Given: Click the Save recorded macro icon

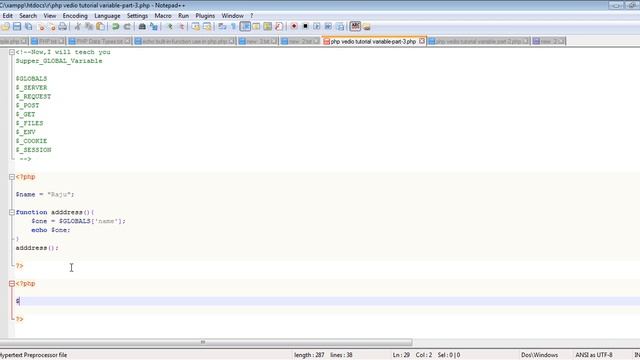Looking at the screenshot, I should coord(340,27).
